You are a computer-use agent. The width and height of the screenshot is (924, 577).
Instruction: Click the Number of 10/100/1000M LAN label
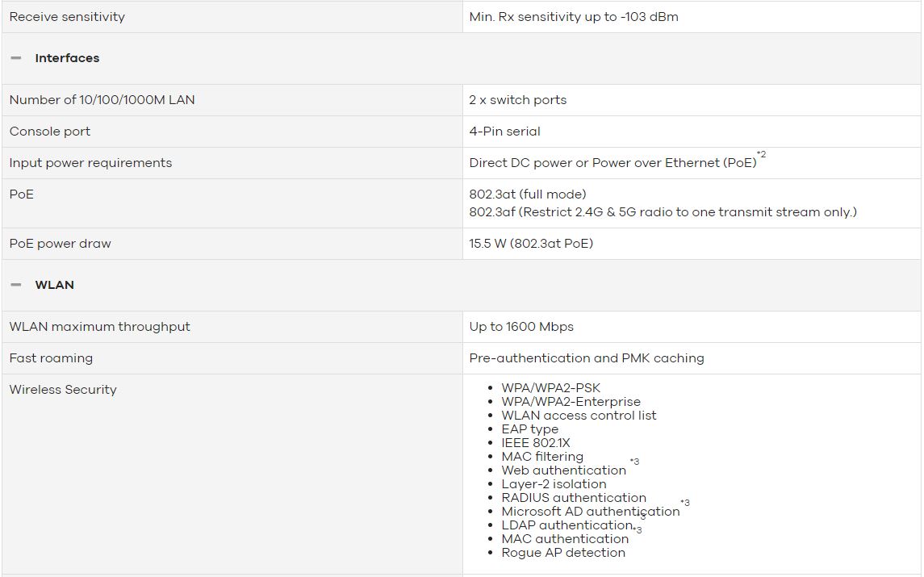tap(102, 100)
